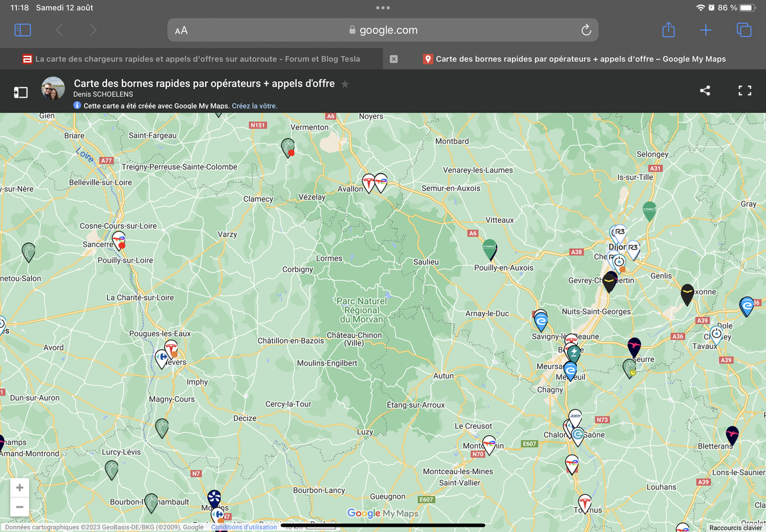Select black marker near Auxonne
The height and width of the screenshot is (532, 766).
tap(687, 295)
